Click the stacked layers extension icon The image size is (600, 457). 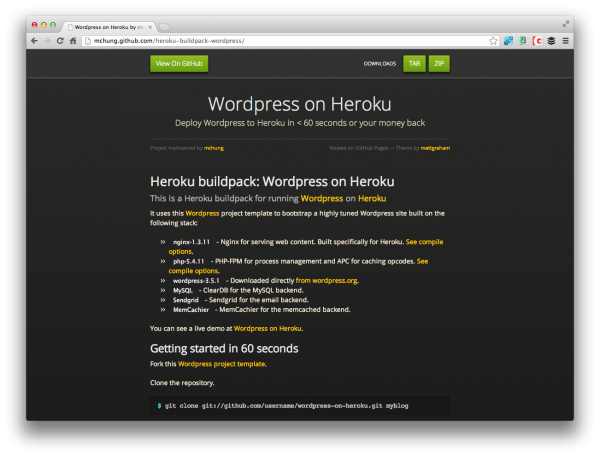click(551, 41)
